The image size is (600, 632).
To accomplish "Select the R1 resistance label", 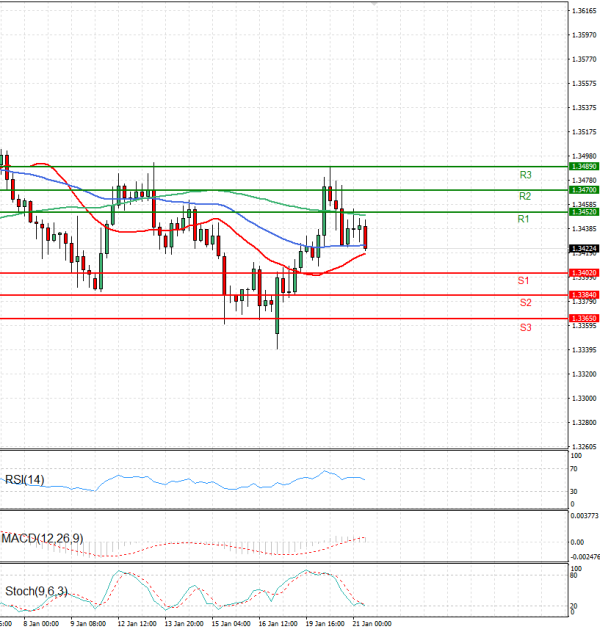I will pos(523,219).
